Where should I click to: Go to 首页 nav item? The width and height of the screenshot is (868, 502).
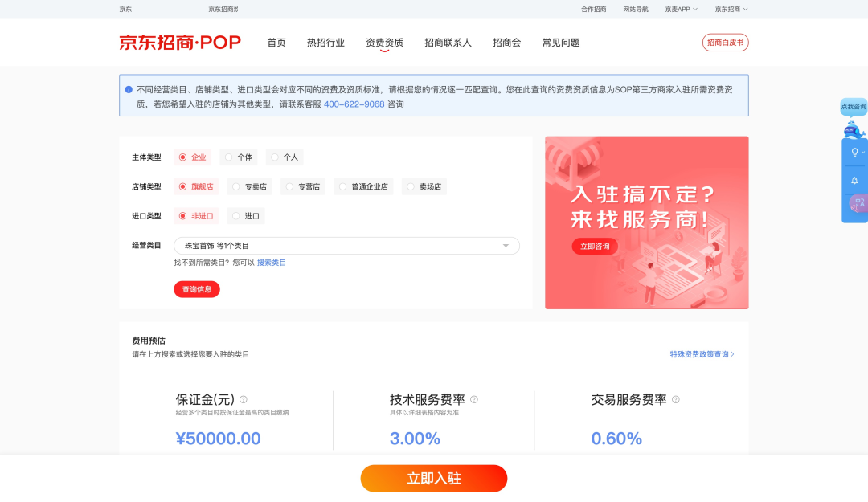(x=276, y=43)
